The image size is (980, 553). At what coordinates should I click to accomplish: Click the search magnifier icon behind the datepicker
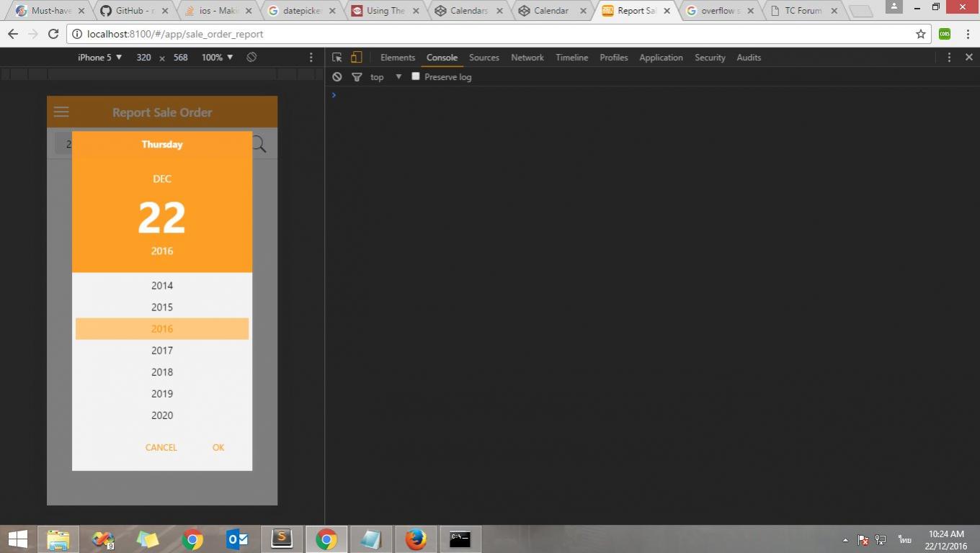pyautogui.click(x=259, y=145)
